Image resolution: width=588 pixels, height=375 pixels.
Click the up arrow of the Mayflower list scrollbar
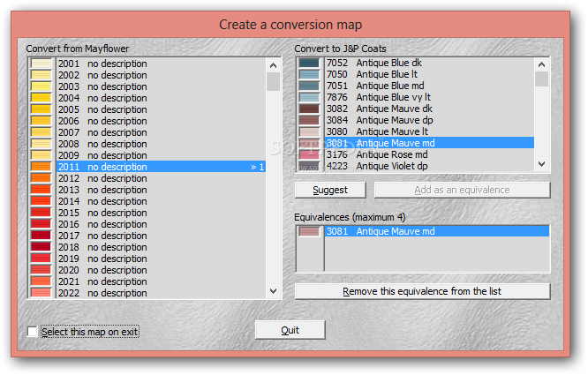274,65
